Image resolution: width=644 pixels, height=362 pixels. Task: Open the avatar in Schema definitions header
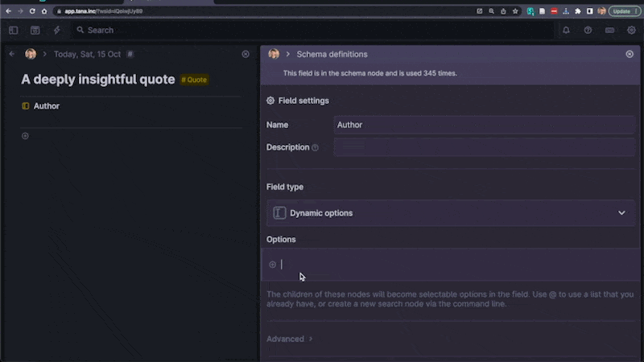point(274,54)
